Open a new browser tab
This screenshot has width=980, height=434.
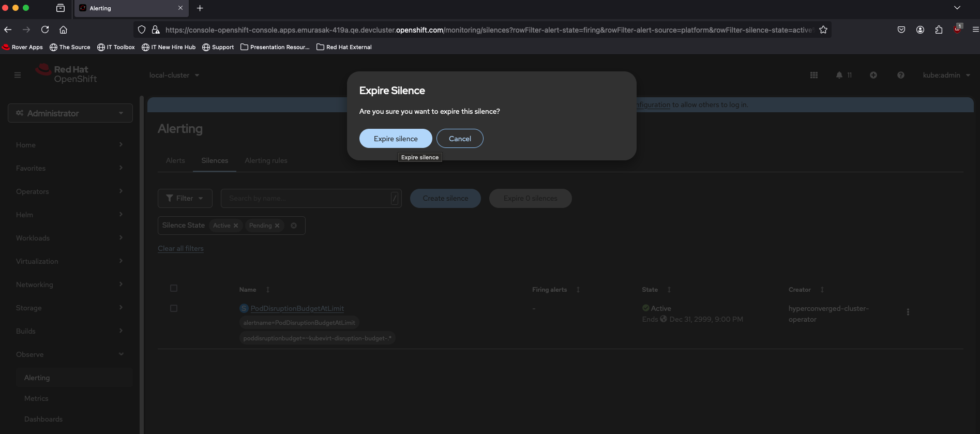coord(200,8)
